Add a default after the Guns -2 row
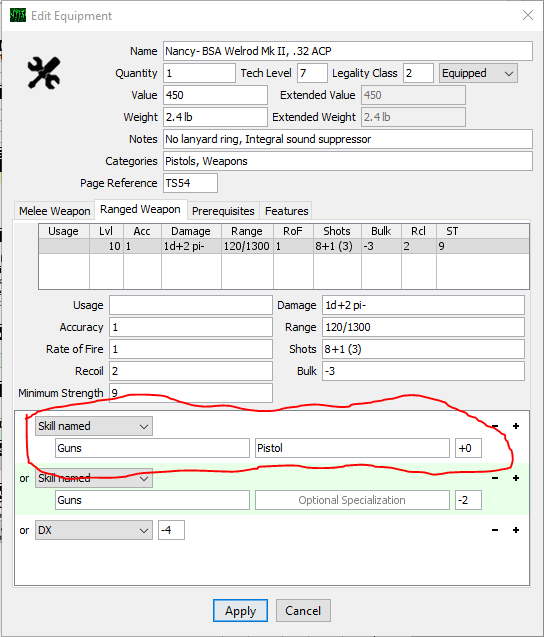544x637 pixels. 516,478
